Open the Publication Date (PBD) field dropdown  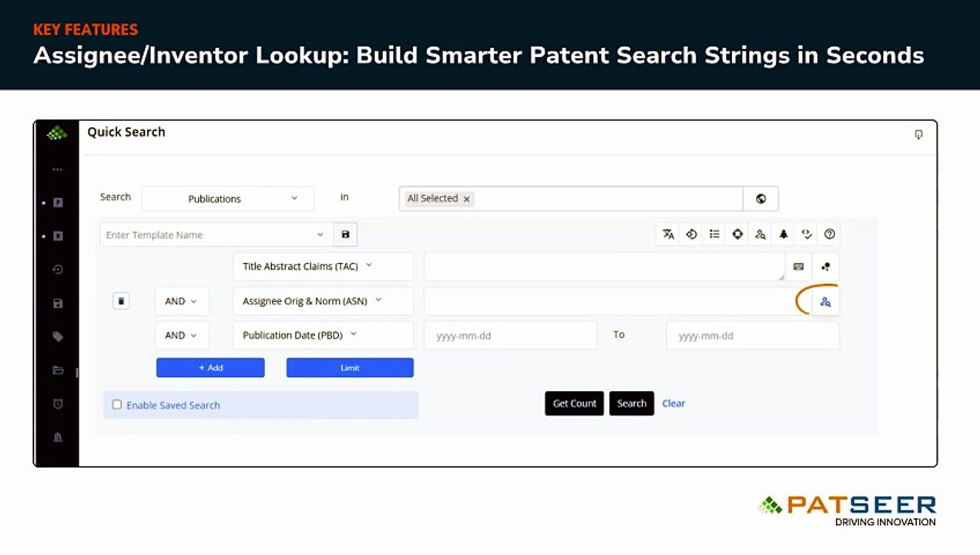tap(324, 335)
